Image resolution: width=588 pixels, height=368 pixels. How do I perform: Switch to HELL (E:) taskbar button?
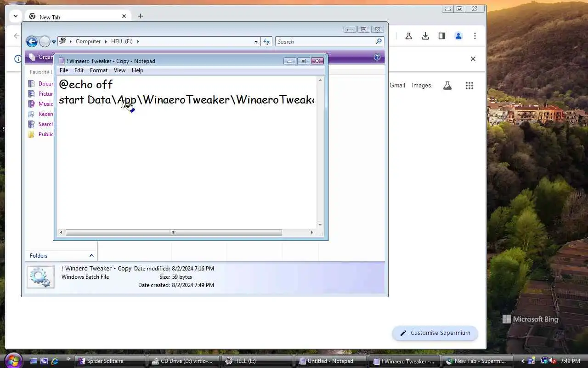click(258, 361)
